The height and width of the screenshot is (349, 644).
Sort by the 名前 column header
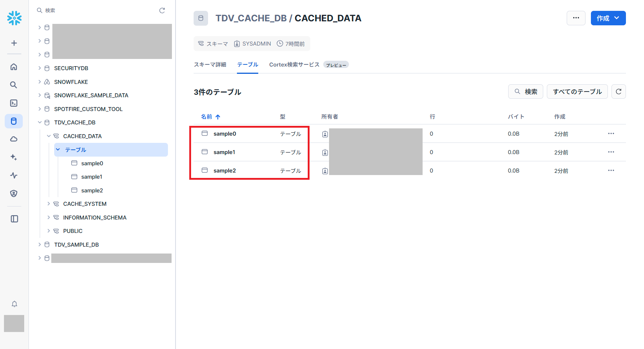(211, 117)
